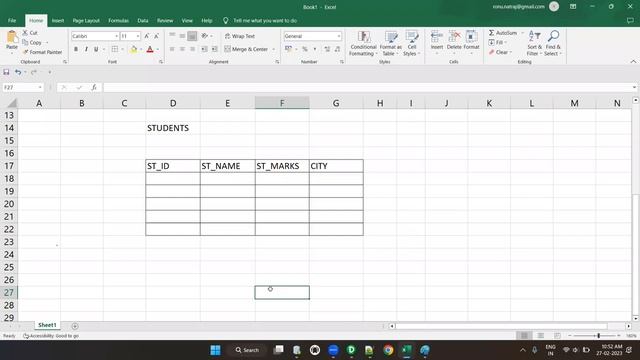Screen dimensions: 640x360
Task: Toggle top align button
Action: coord(172,36)
